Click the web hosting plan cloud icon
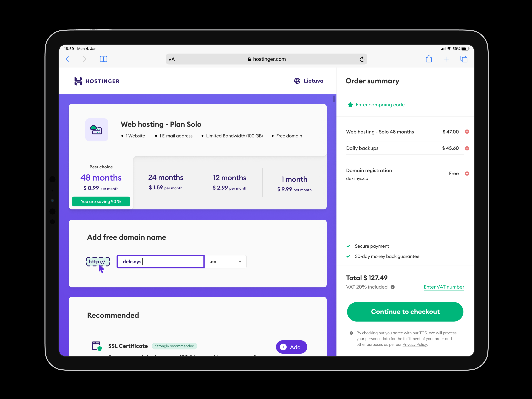Image resolution: width=532 pixels, height=399 pixels. tap(97, 130)
